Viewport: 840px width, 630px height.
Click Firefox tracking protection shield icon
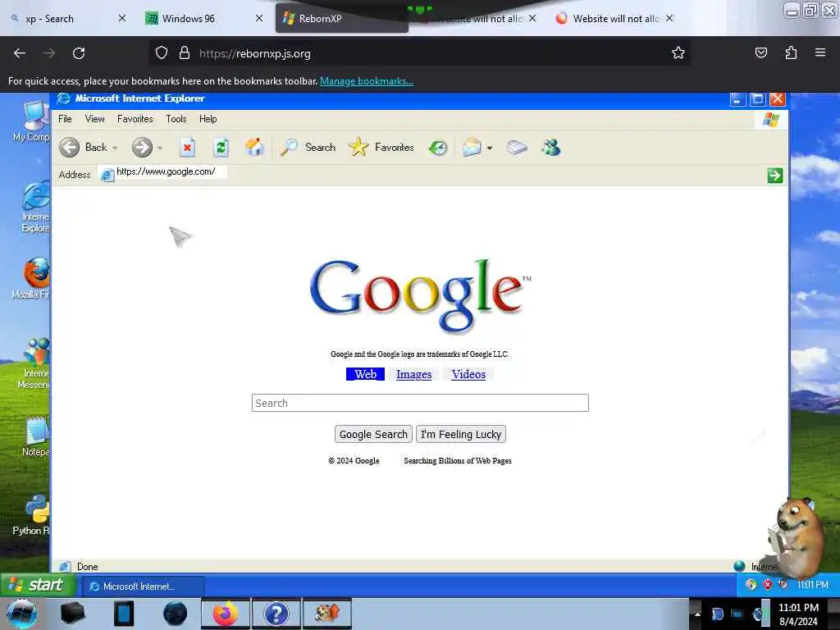coord(162,53)
